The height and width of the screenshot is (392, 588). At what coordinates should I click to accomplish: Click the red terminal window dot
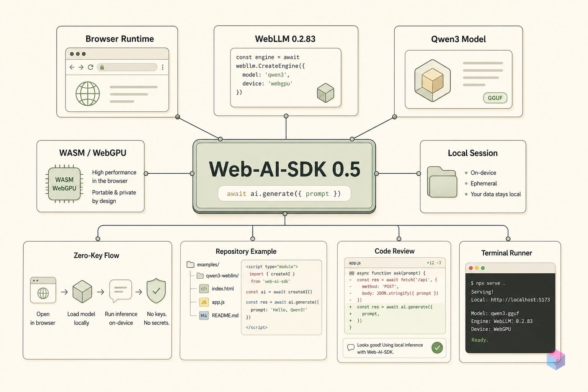click(471, 268)
